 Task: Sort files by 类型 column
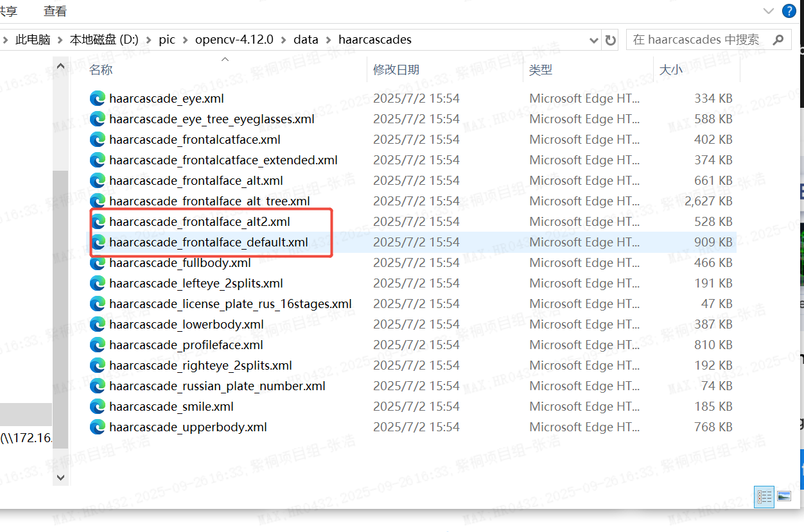[x=540, y=69]
